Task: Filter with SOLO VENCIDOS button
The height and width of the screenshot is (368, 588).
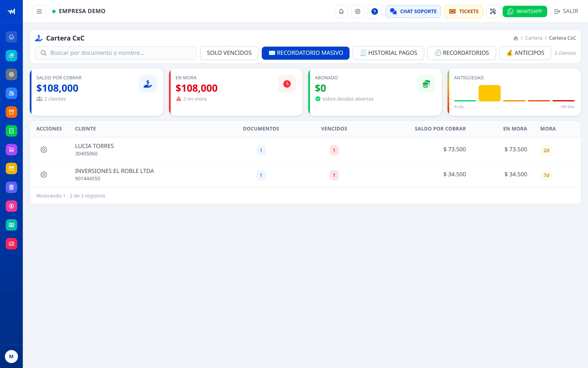Action: pyautogui.click(x=229, y=53)
